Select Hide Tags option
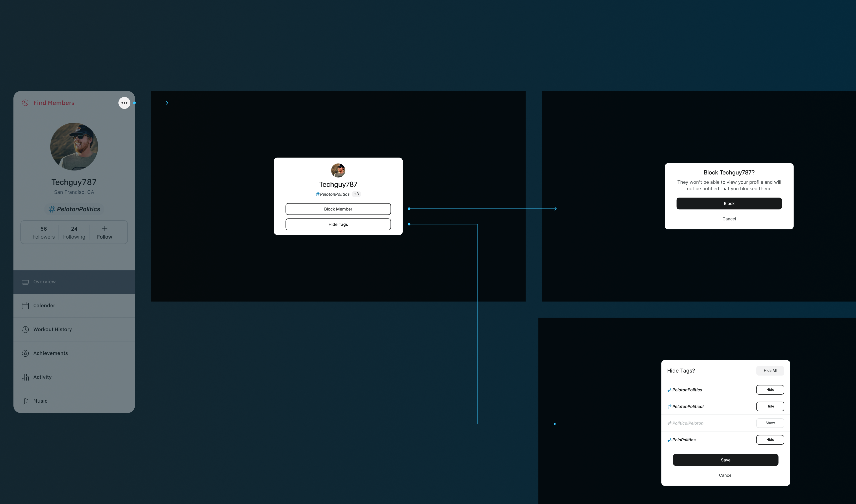Screen dimensions: 856x504 tap(338, 224)
